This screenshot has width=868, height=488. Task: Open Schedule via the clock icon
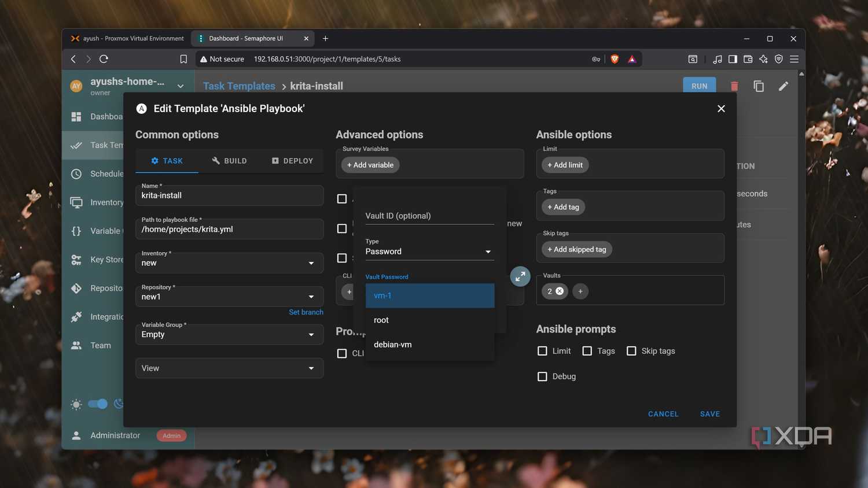[76, 173]
